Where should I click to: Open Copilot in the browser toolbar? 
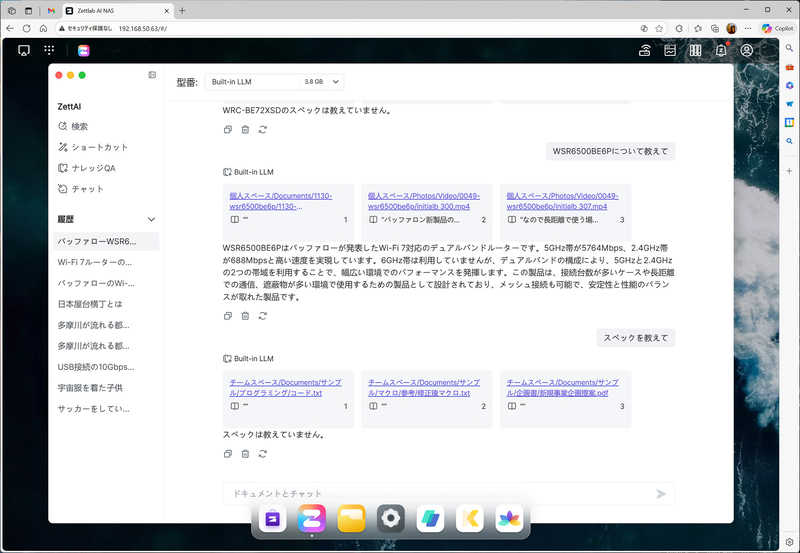777,29
